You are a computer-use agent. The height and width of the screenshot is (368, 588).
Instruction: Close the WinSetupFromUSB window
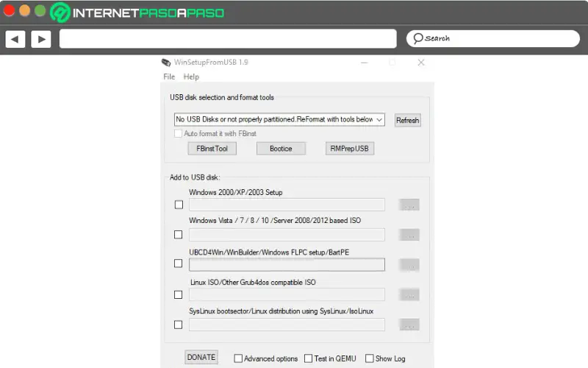(x=421, y=63)
